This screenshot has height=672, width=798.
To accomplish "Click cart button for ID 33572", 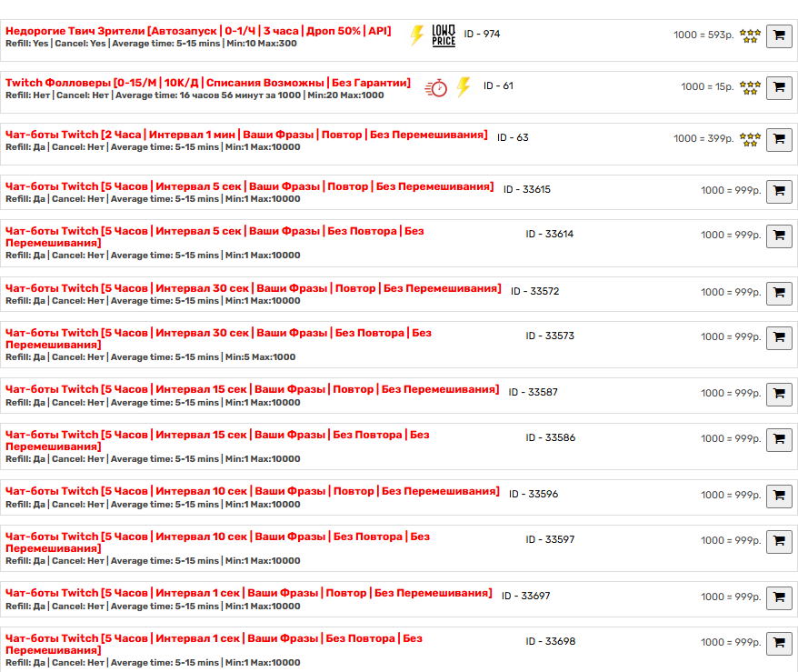I will point(779,293).
